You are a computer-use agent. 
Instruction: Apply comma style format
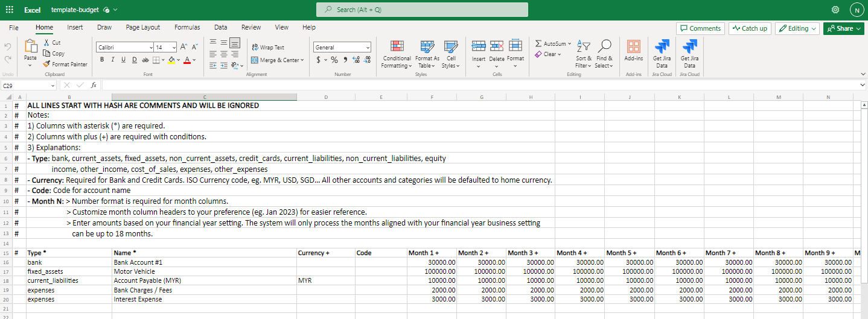coord(345,60)
